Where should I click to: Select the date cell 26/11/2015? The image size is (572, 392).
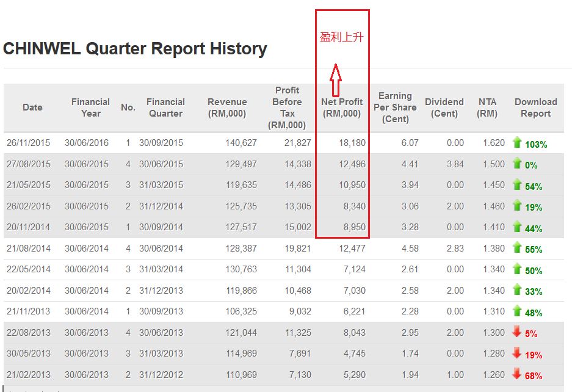tap(28, 143)
